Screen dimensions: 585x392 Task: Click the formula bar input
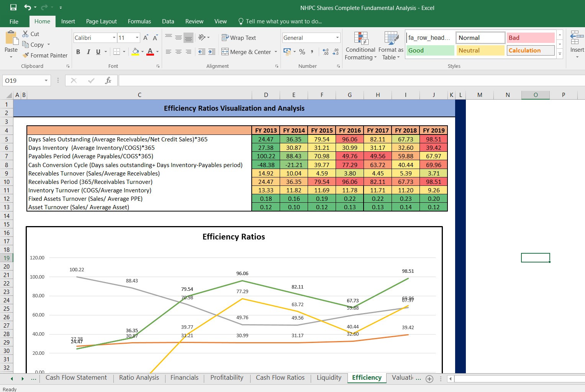click(x=352, y=80)
